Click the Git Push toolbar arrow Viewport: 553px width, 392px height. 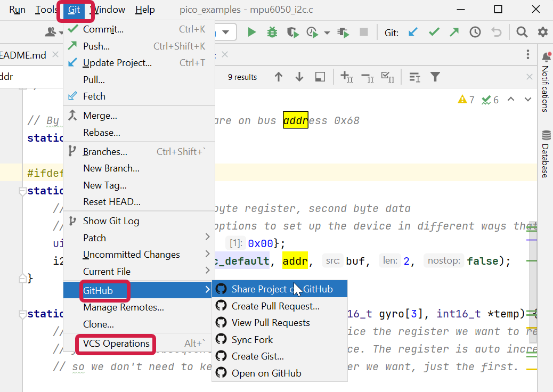click(x=454, y=32)
